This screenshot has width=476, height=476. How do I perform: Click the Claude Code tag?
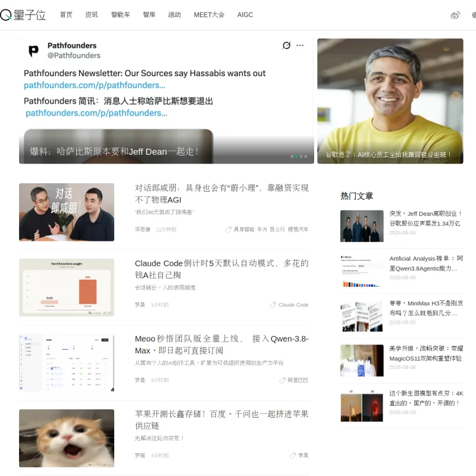[293, 305]
